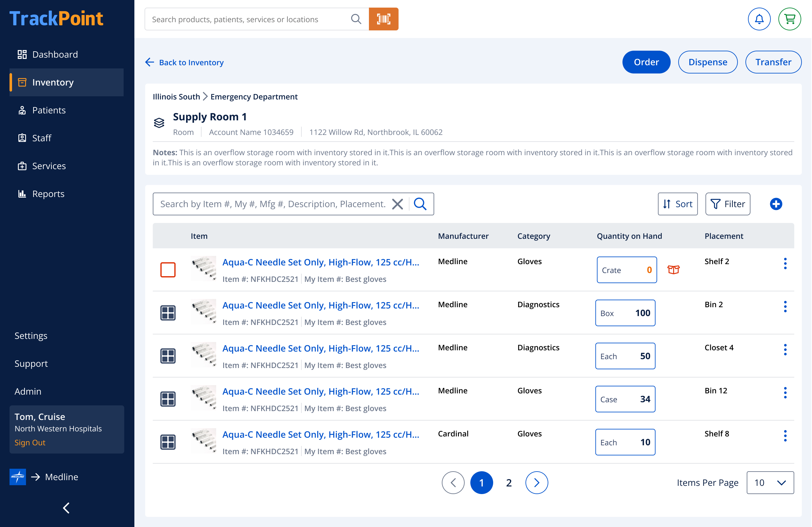Scan a barcode with the orange button

click(x=383, y=19)
